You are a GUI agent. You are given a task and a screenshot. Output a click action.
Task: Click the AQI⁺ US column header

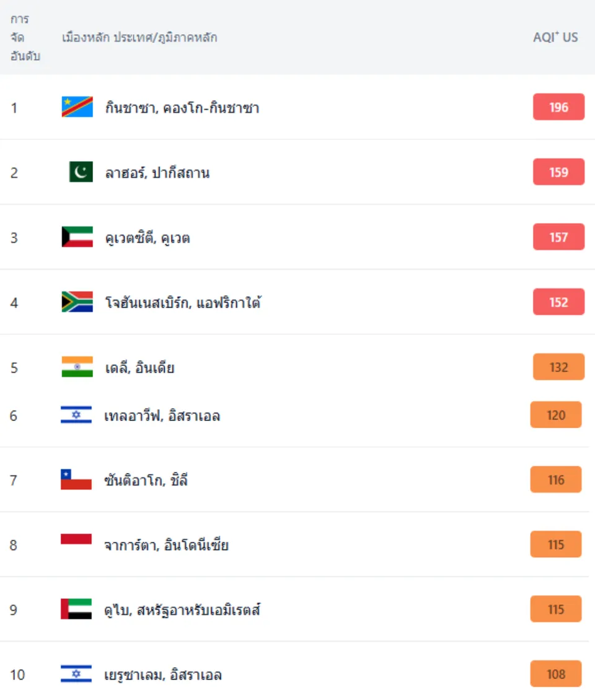coord(555,37)
